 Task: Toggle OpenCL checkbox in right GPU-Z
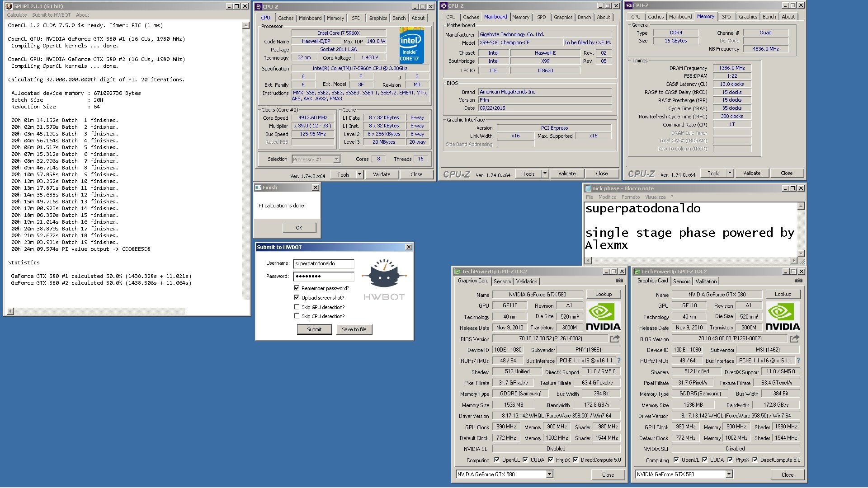click(x=676, y=460)
